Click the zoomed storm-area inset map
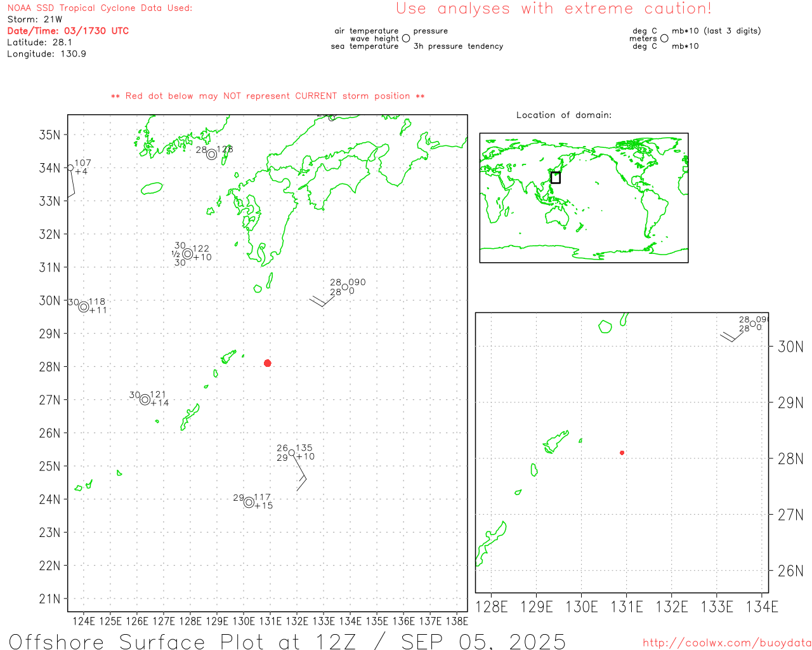The image size is (812, 650). 622,453
